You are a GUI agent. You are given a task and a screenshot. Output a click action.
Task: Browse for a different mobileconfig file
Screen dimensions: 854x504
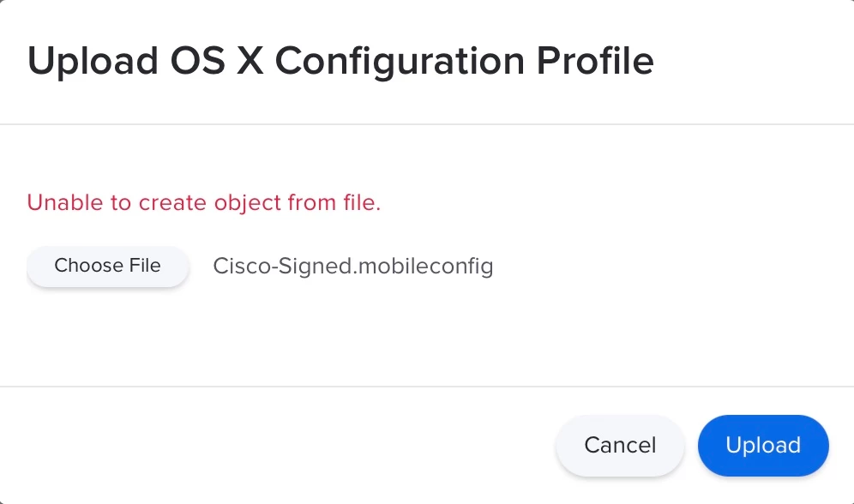click(x=107, y=266)
